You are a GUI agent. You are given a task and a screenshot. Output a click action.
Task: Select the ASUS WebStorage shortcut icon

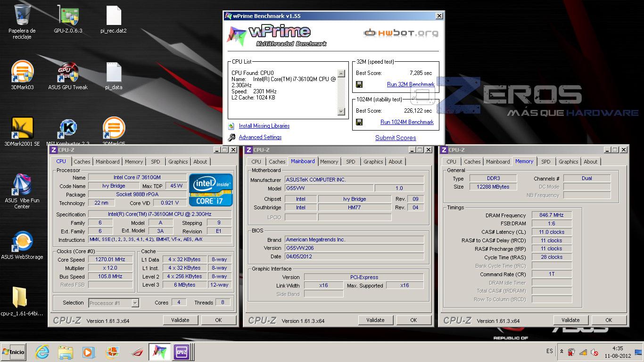coord(22,241)
